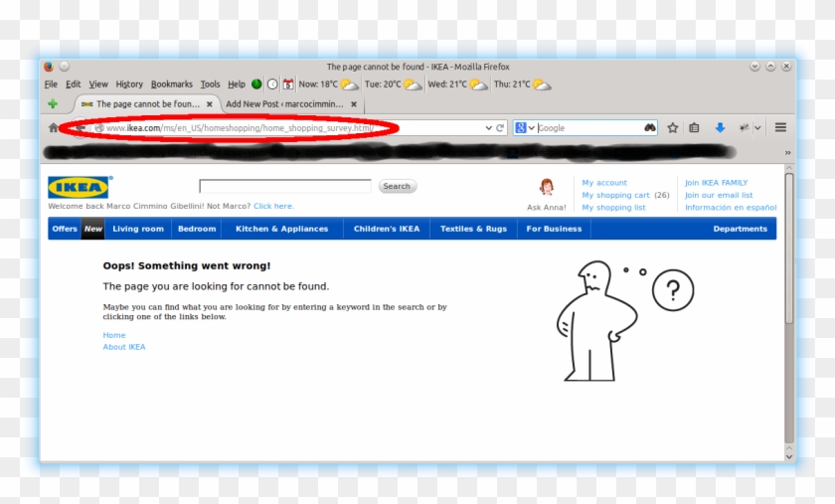The image size is (835, 504).
Task: Open History menu
Action: coord(129,84)
